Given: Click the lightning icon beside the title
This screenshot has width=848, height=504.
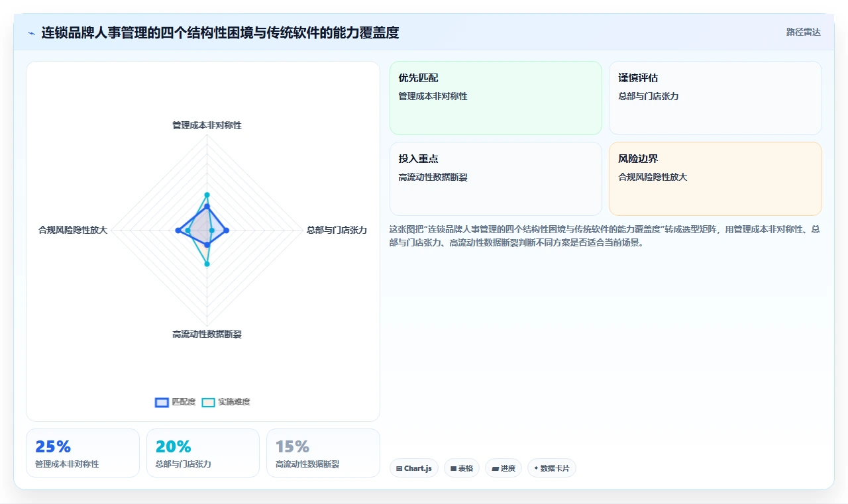Looking at the screenshot, I should coord(31,33).
